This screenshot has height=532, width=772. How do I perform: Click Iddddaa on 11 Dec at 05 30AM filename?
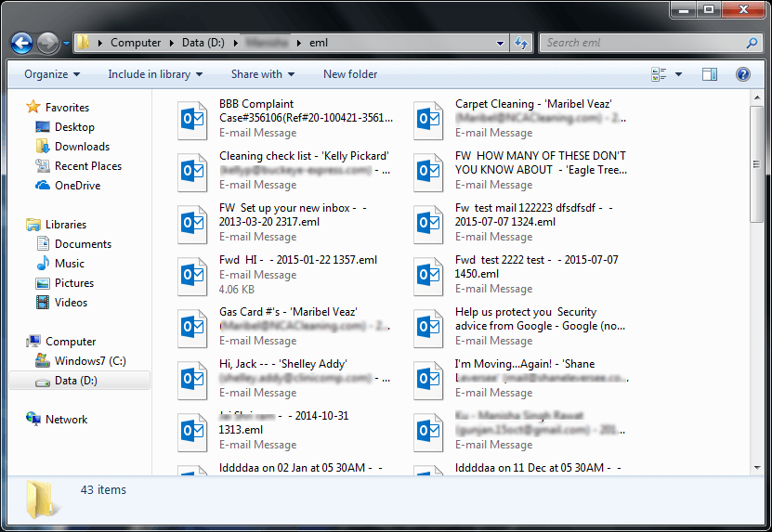coord(538,468)
